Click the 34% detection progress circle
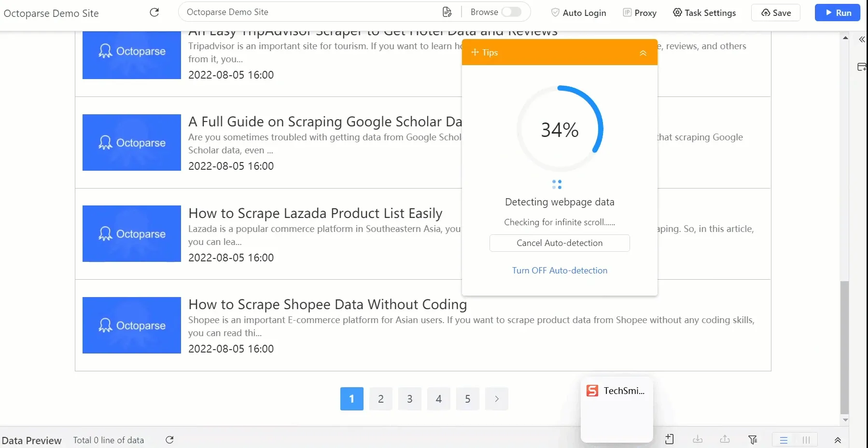This screenshot has height=448, width=868. coord(560,129)
